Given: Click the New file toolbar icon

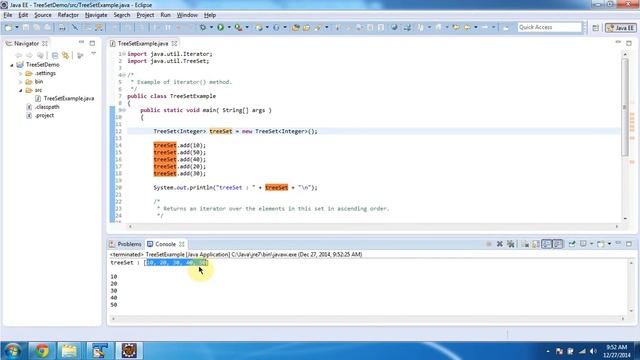Looking at the screenshot, I should pyautogui.click(x=8, y=27).
